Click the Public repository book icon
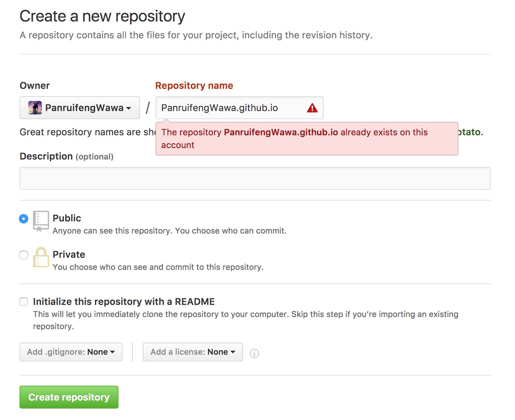Image resolution: width=515 pixels, height=420 pixels. tap(41, 221)
